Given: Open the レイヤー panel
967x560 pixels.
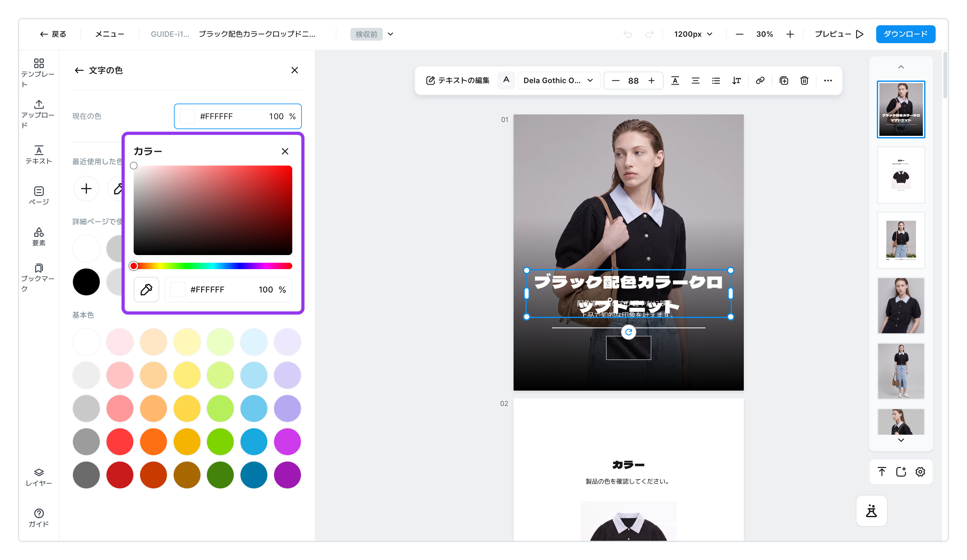Looking at the screenshot, I should [38, 477].
